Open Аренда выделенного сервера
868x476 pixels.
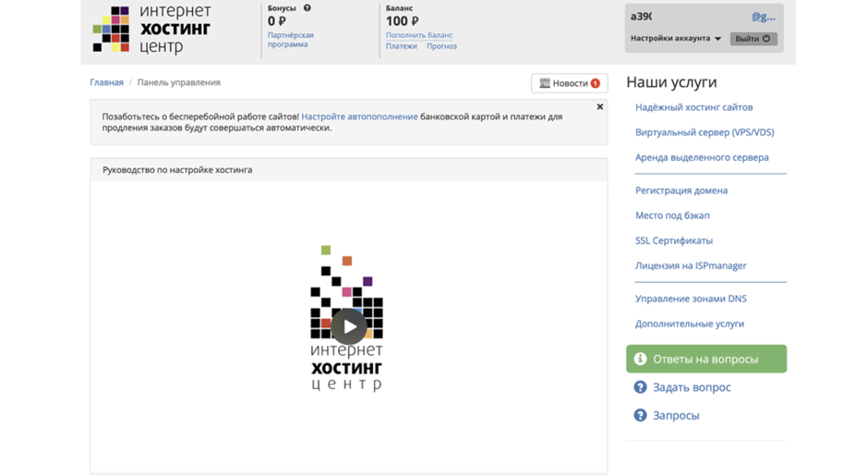tap(702, 157)
